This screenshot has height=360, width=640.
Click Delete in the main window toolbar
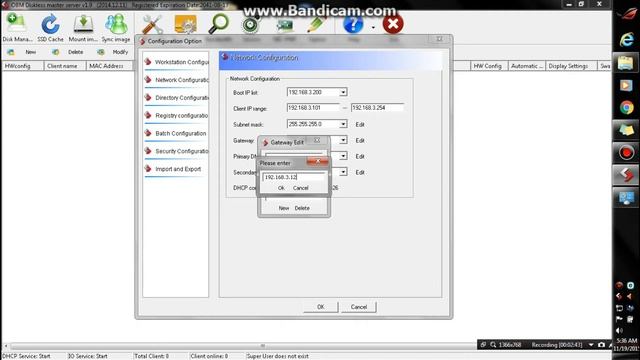pyautogui.click(x=76, y=52)
